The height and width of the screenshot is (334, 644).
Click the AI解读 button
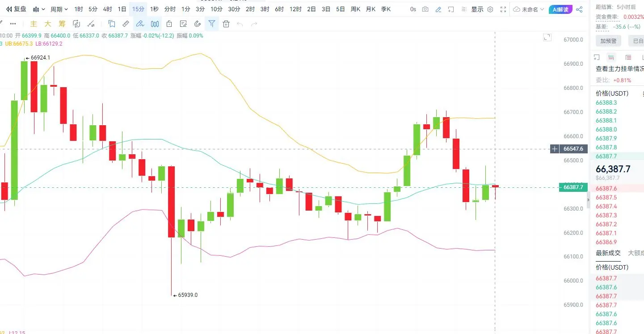click(560, 9)
